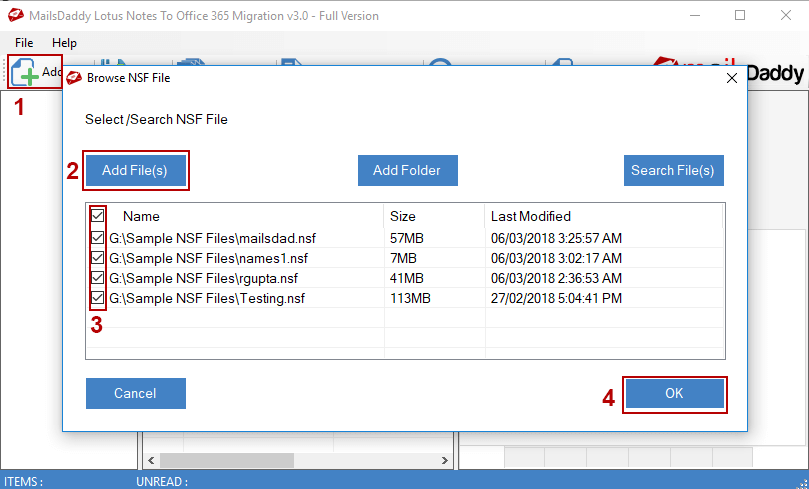Click the right arrow of horizontal scrollbar
The image size is (809, 489).
pyautogui.click(x=445, y=460)
